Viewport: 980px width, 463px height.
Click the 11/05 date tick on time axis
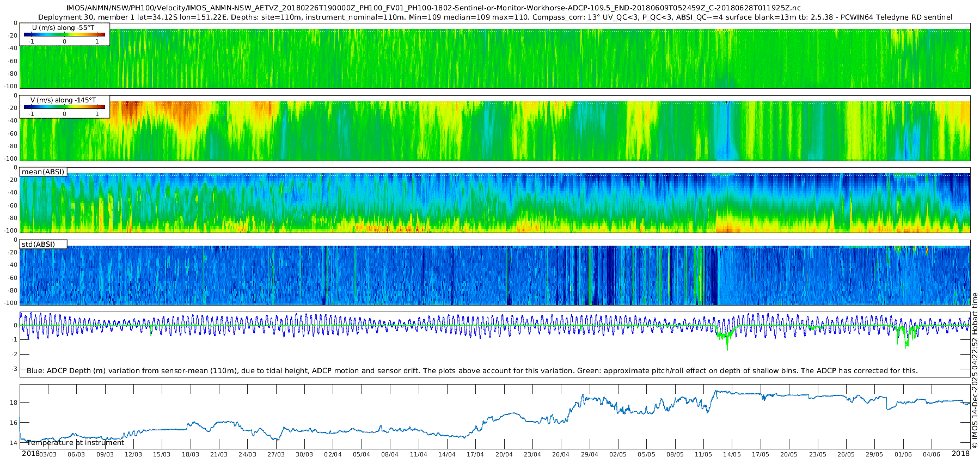click(x=703, y=454)
